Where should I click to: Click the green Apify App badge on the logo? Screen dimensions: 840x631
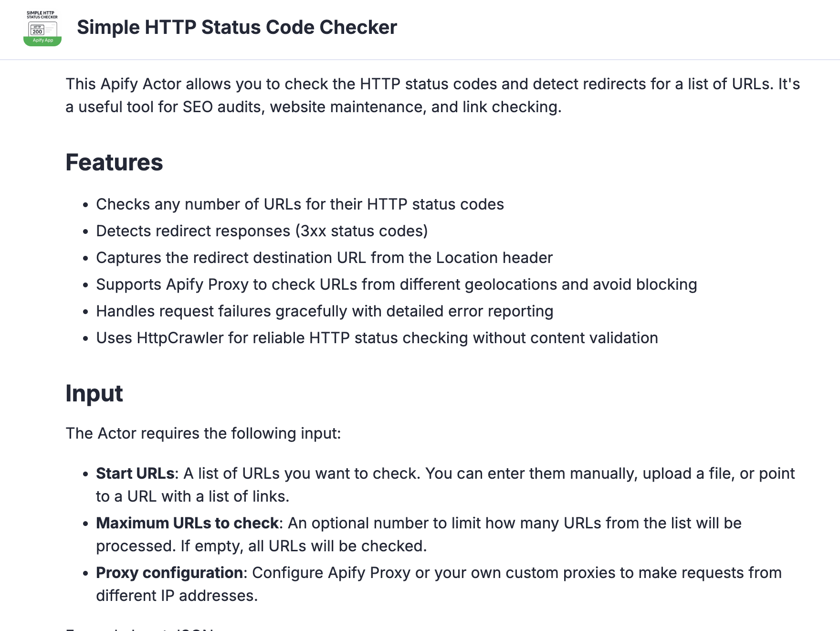(42, 41)
